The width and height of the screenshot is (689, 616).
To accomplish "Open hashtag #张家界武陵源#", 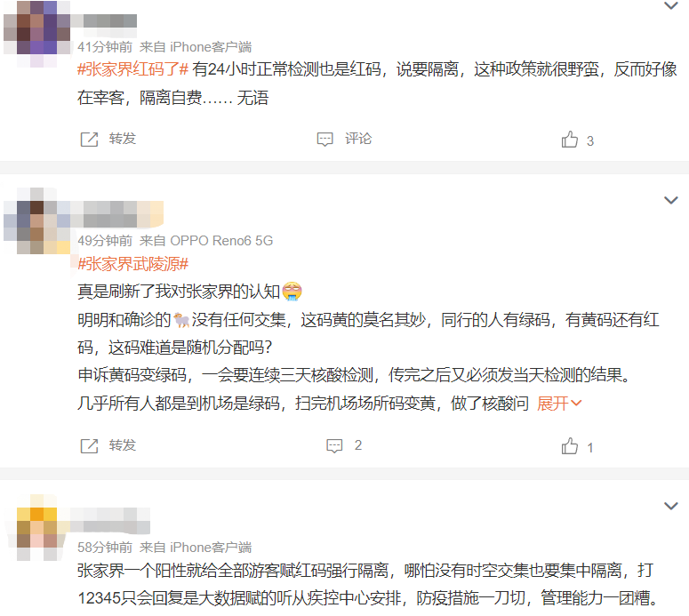I will [132, 264].
